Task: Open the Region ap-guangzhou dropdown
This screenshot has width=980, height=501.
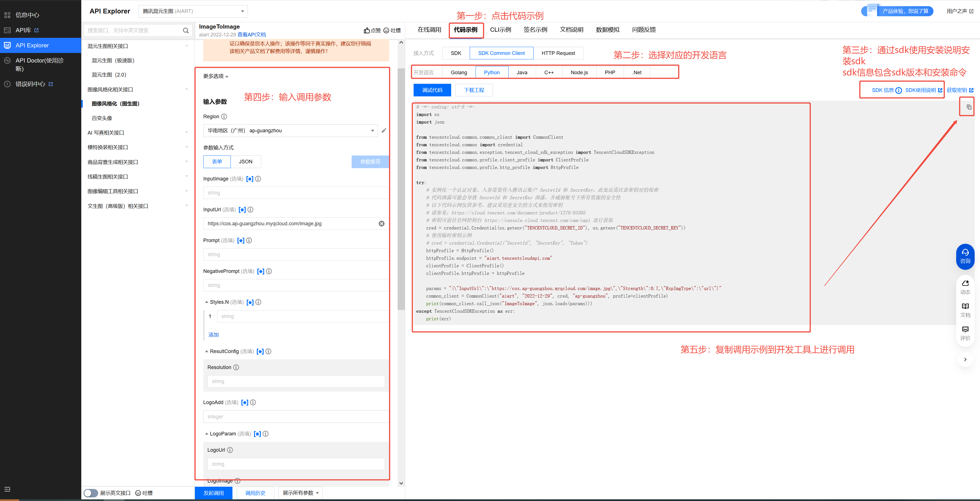Action: 291,130
